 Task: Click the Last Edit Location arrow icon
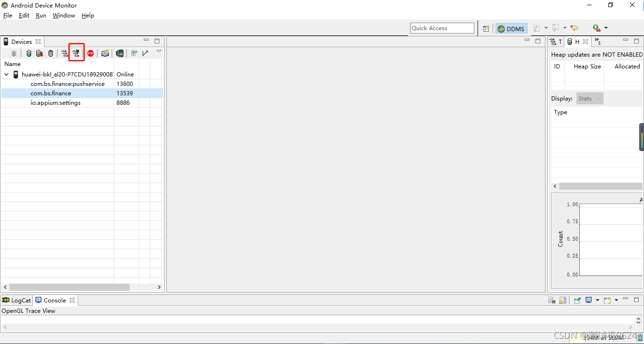[574, 28]
